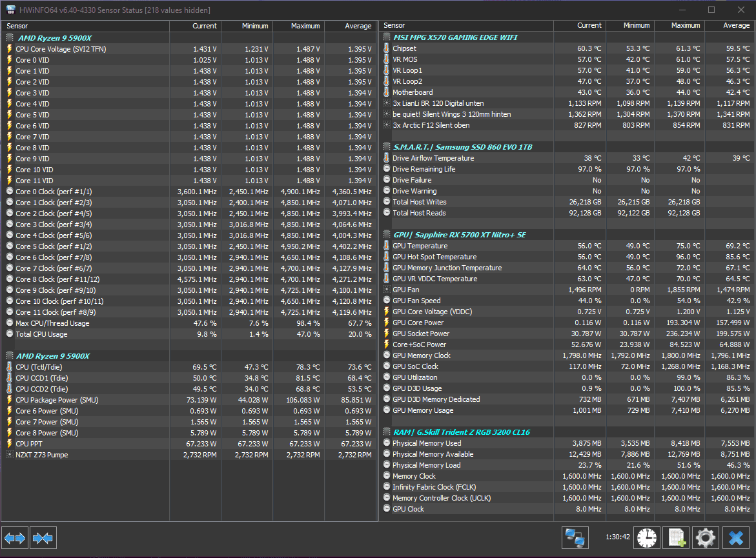This screenshot has width=756, height=558.
Task: Click lightning icon beside CPU Package Power
Action: 9,400
